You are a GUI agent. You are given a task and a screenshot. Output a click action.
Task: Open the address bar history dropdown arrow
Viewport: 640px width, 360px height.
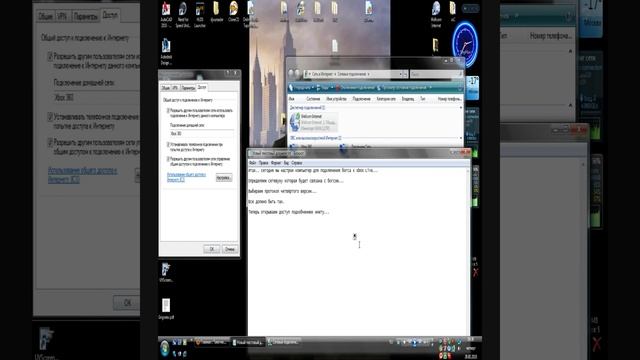(x=400, y=74)
